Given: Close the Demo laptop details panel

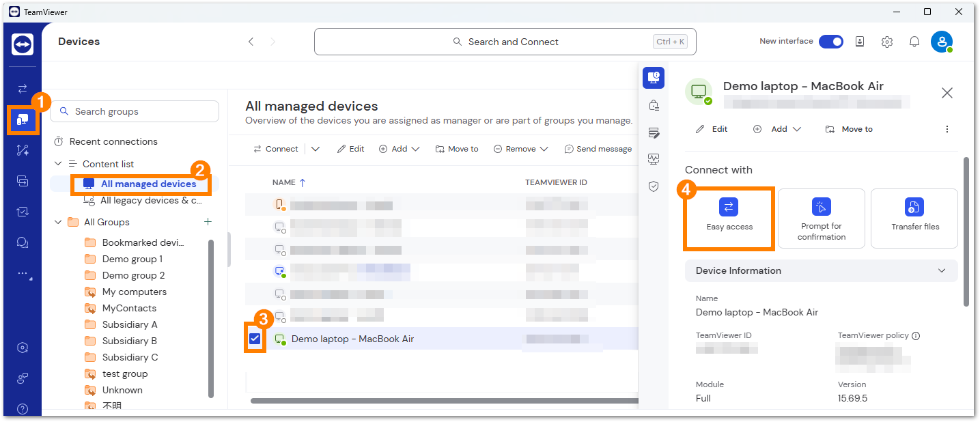Looking at the screenshot, I should pos(947,93).
